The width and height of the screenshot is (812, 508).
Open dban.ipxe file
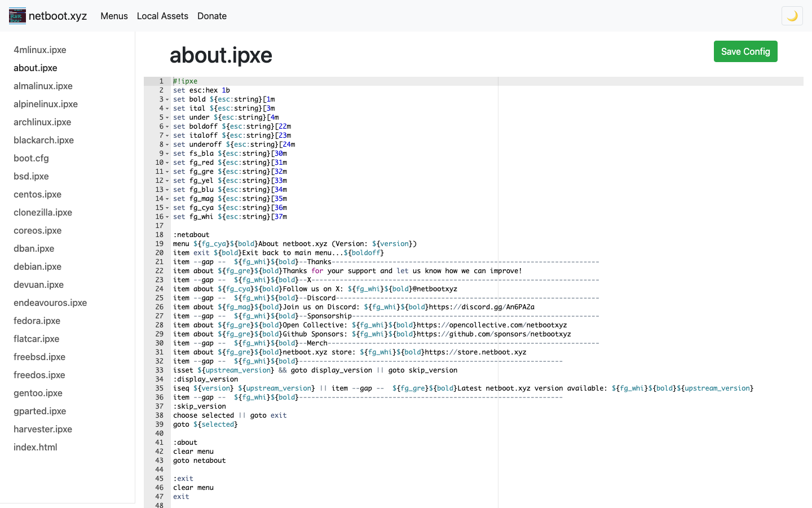coord(34,248)
